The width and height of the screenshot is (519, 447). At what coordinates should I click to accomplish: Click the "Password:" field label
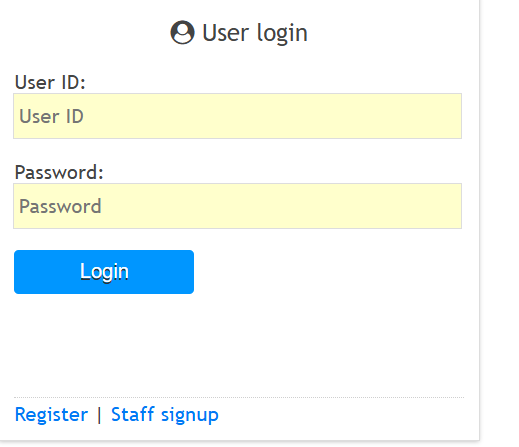pyautogui.click(x=59, y=172)
